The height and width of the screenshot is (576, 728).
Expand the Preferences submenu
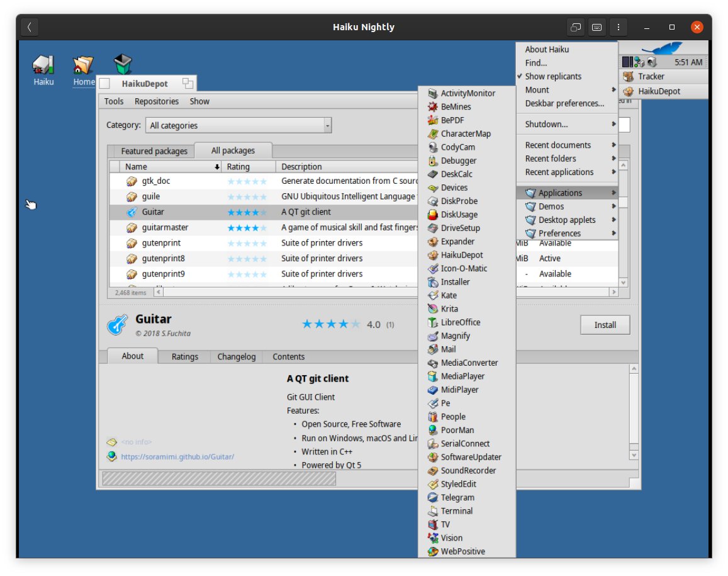click(566, 233)
